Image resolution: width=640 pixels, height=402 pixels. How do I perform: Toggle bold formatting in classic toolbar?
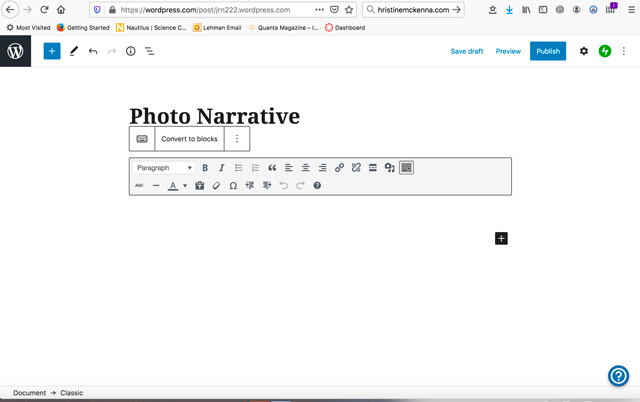[x=205, y=168]
